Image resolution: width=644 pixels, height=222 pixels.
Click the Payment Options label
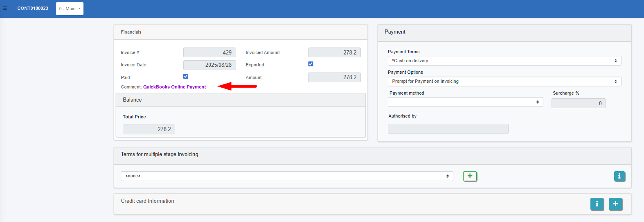(405, 72)
